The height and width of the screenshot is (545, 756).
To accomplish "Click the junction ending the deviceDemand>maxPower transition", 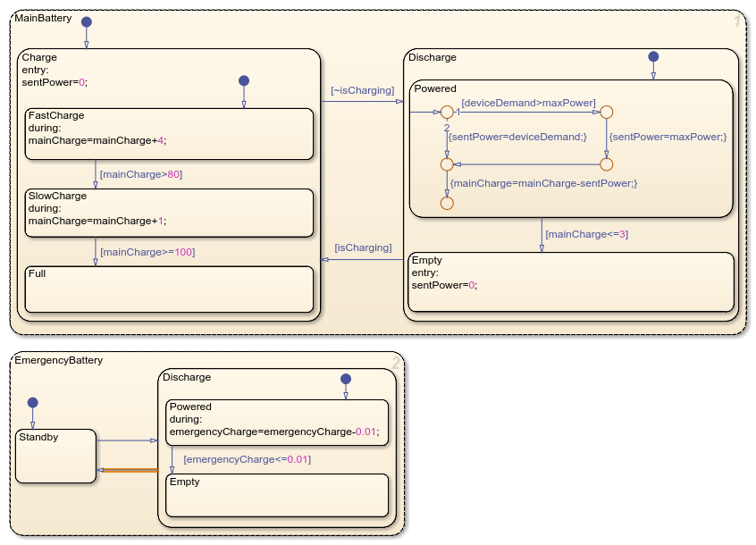I will pyautogui.click(x=606, y=113).
